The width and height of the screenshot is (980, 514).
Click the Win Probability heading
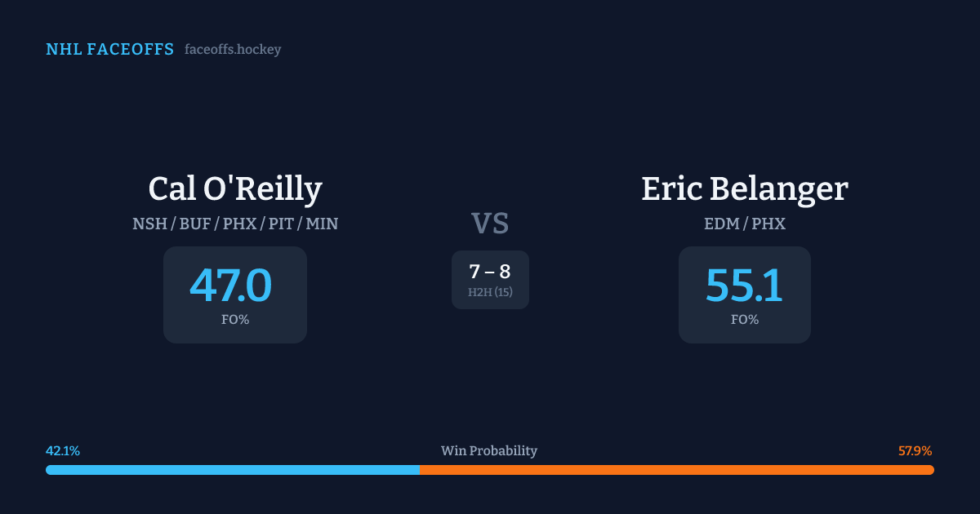(489, 451)
